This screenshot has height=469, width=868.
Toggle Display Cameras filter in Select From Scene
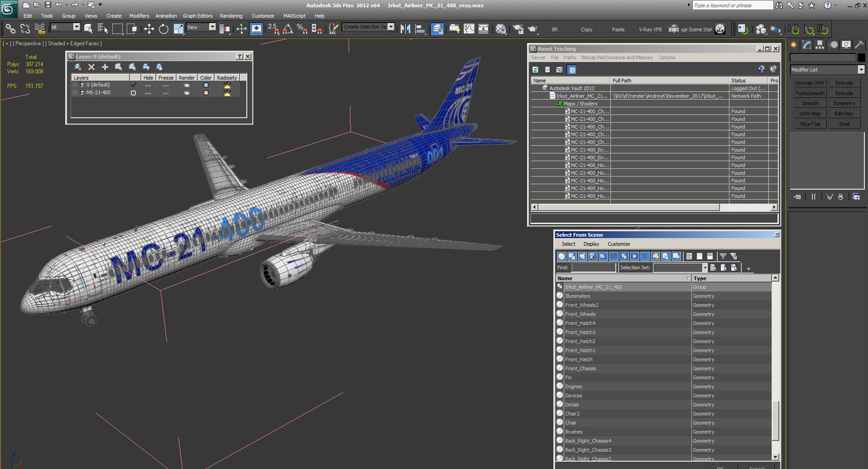point(592,256)
